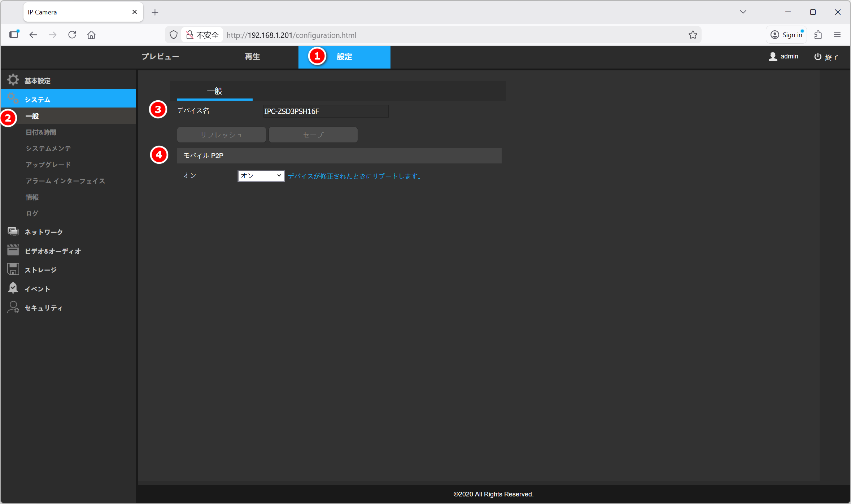The height and width of the screenshot is (504, 851).
Task: Click the admin user icon
Action: point(773,57)
